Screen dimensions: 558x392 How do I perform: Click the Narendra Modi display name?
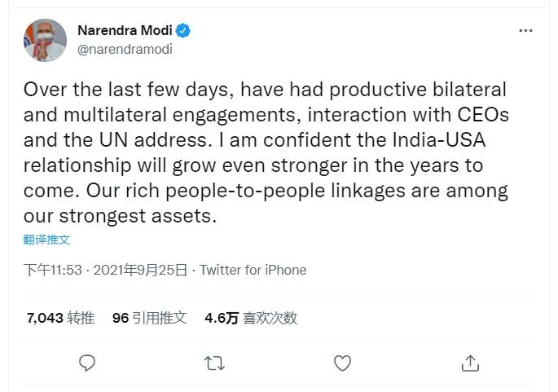coord(125,31)
